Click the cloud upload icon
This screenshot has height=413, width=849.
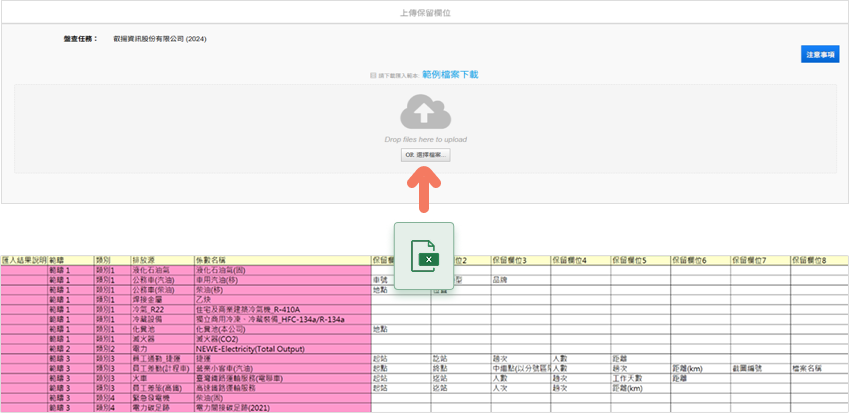[425, 112]
